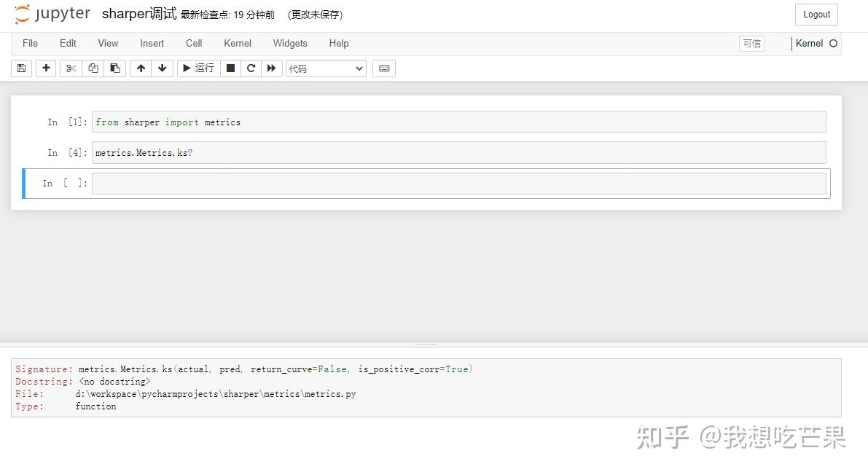Insert a new cell below with plus icon
The image size is (868, 472).
(45, 68)
